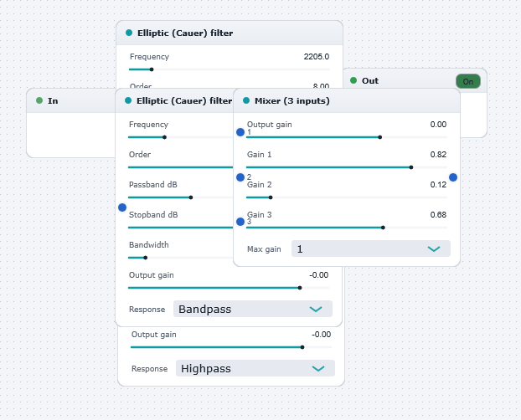The height and width of the screenshot is (420, 521).
Task: Click the Mixer input port 2 connector
Action: point(240,177)
